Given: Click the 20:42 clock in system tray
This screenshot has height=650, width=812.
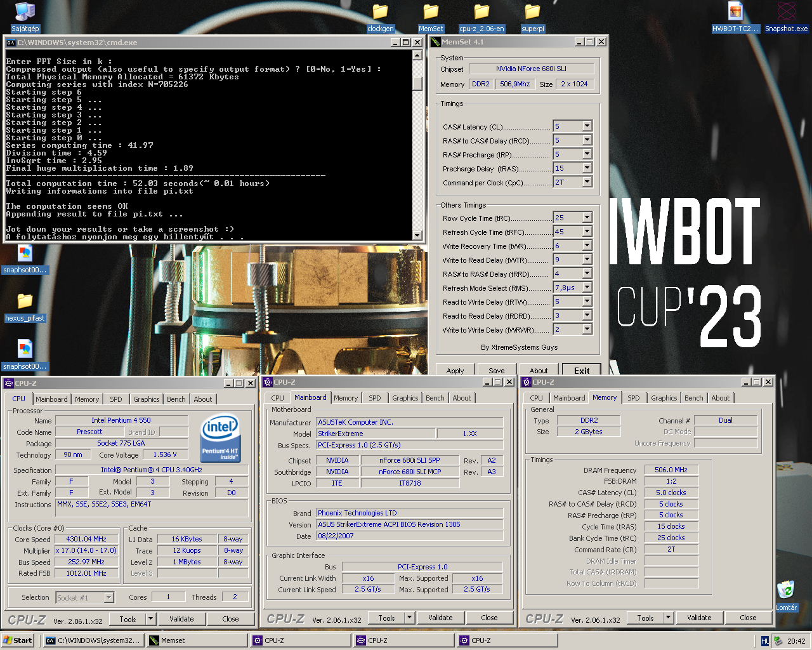Looking at the screenshot, I should (x=796, y=641).
